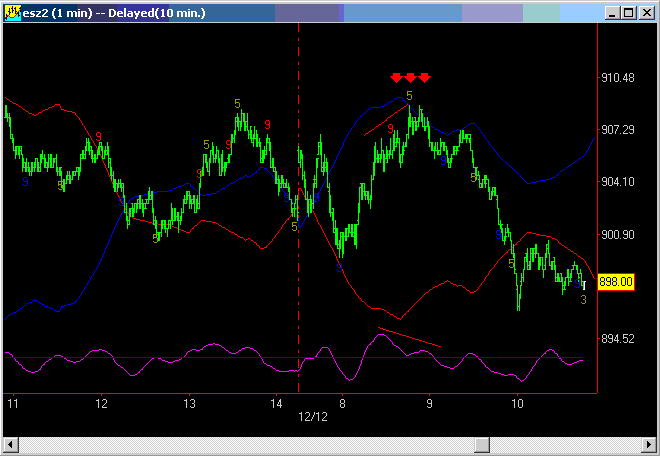The width and height of the screenshot is (660, 456).
Task: Maximize the esz2 chart window
Action: (x=626, y=12)
